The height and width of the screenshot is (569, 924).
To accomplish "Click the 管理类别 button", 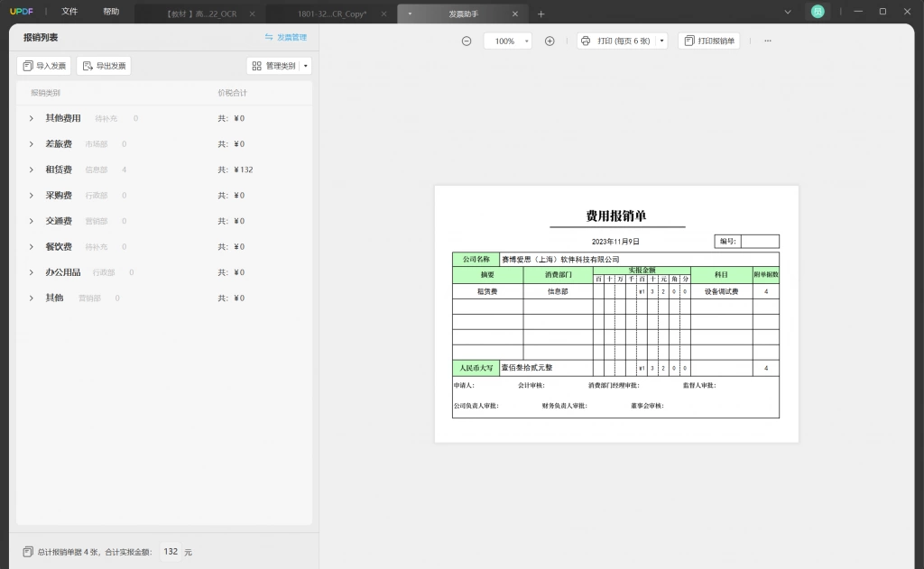I will click(273, 66).
